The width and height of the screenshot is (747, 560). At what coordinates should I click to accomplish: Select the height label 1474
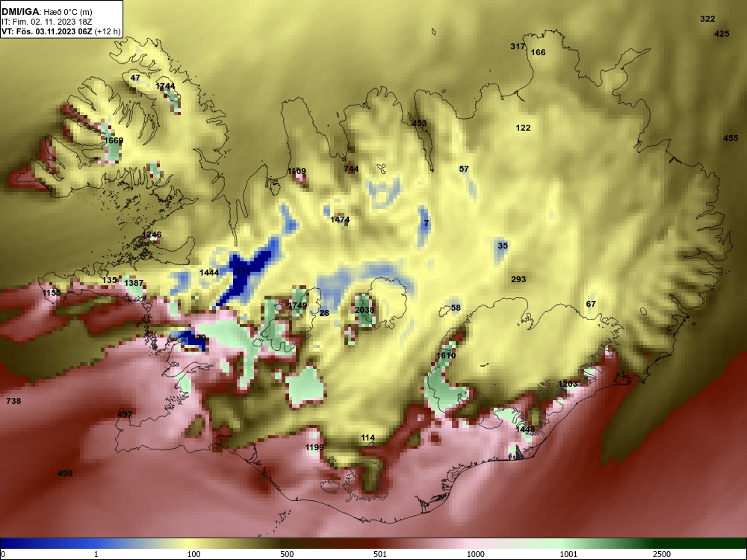point(340,220)
